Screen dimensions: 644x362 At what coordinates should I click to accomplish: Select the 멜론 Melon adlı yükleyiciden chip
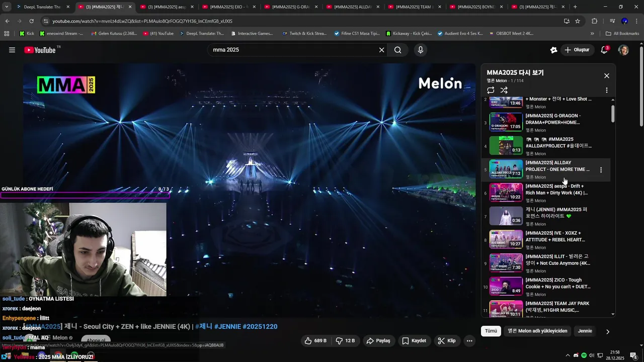tap(537, 331)
